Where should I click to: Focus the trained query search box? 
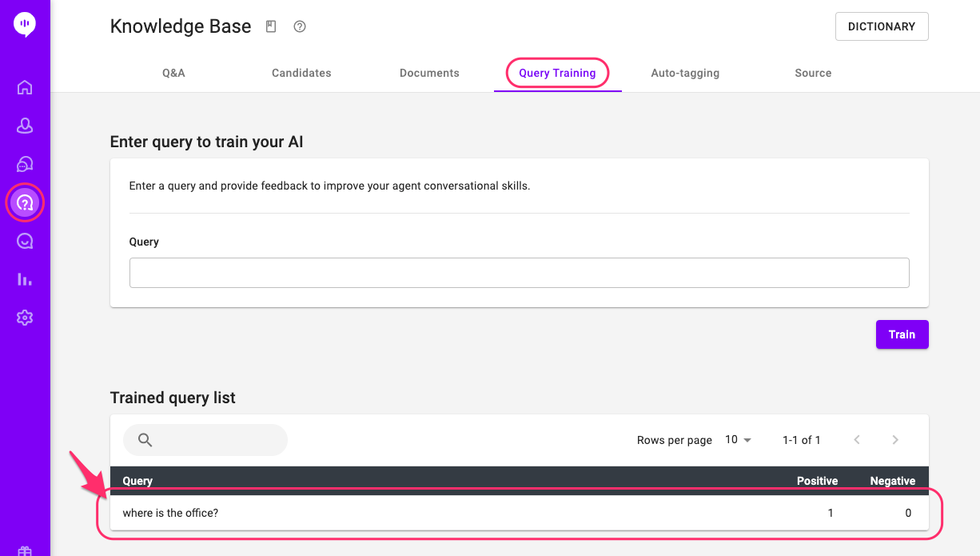[205, 440]
